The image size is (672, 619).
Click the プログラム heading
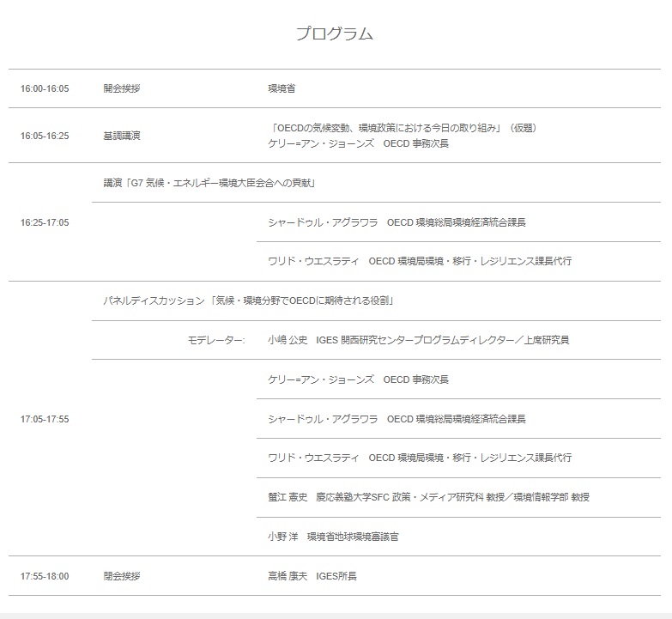[x=335, y=33]
